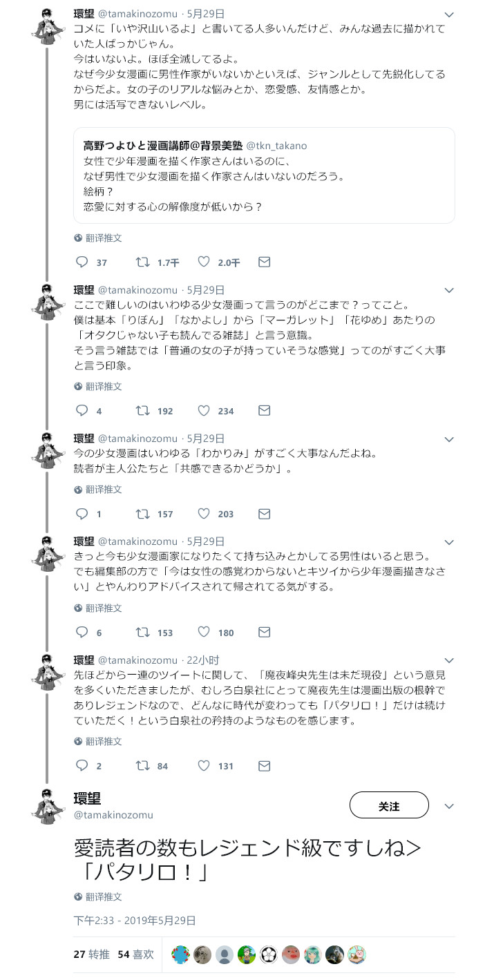
Task: Like the tweet posted 22小时 ago
Action: point(204,765)
